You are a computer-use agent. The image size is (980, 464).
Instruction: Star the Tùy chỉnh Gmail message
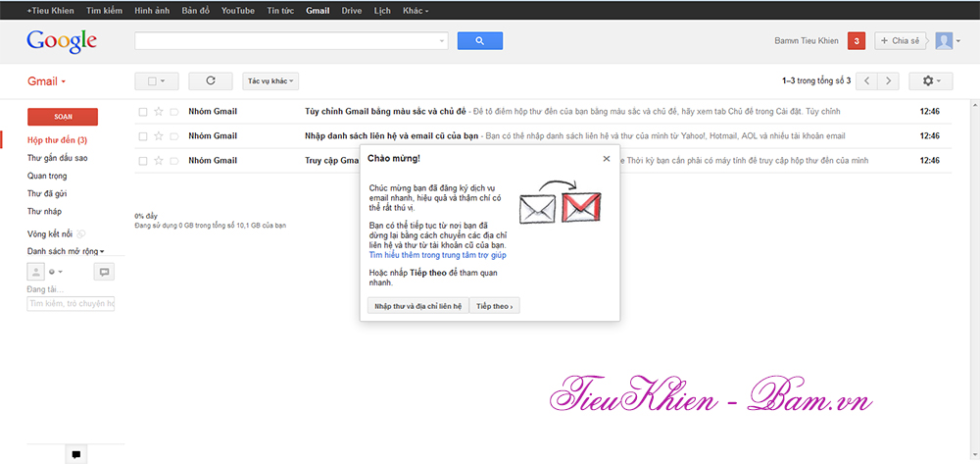tap(159, 112)
